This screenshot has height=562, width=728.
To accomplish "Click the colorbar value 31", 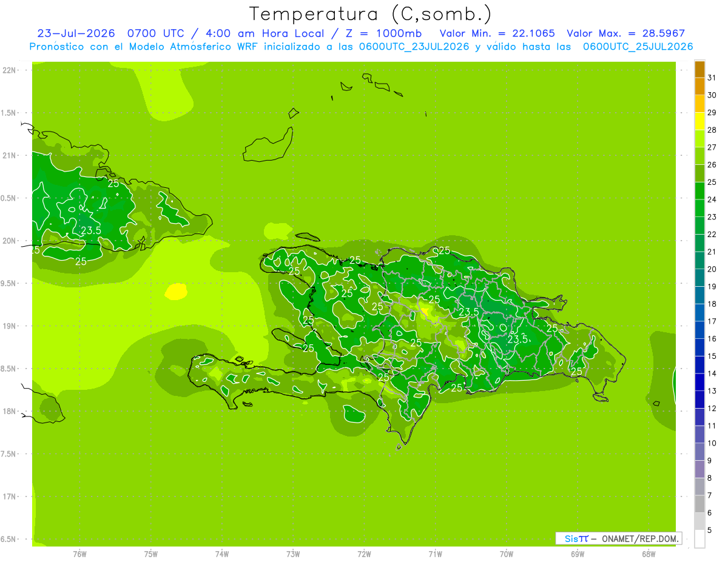I will 712,78.
